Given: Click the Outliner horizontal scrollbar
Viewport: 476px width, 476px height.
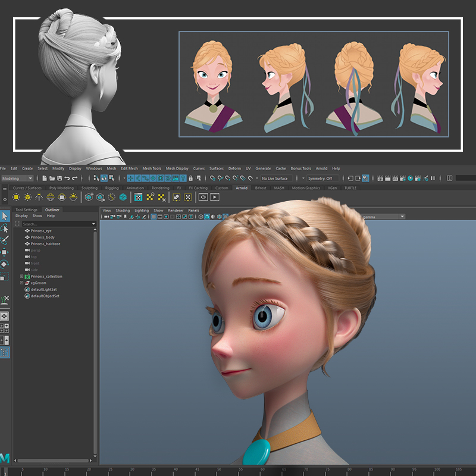Looking at the screenshot, I should coord(53,461).
